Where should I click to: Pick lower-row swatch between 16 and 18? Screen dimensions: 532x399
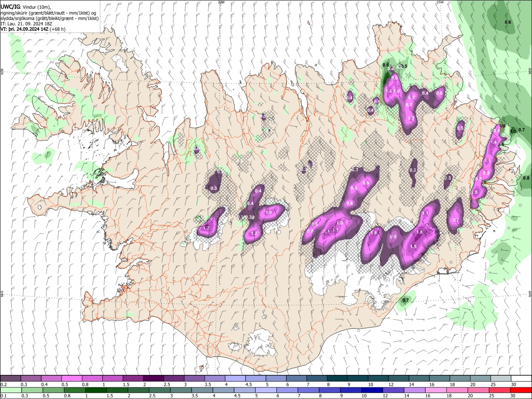click(436, 390)
